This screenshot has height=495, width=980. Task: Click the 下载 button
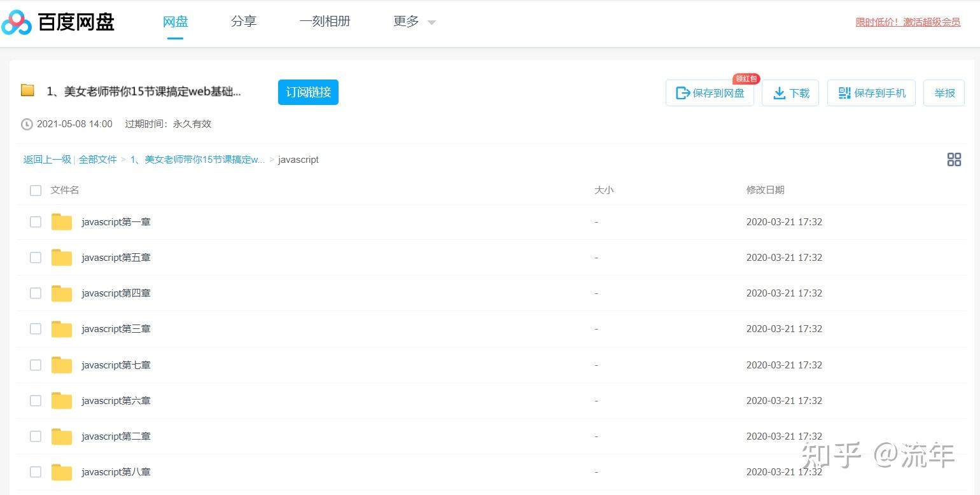(x=790, y=93)
